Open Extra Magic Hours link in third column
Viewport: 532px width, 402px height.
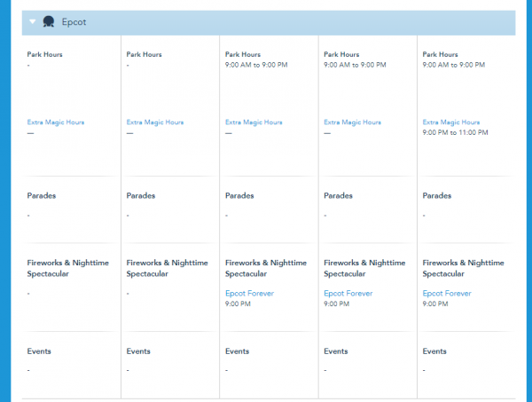pyautogui.click(x=254, y=122)
